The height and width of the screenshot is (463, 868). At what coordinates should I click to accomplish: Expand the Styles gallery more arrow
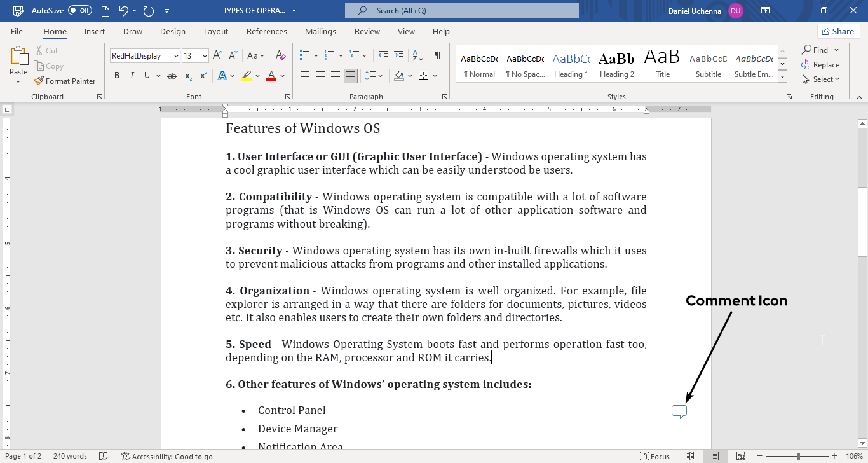tap(783, 76)
